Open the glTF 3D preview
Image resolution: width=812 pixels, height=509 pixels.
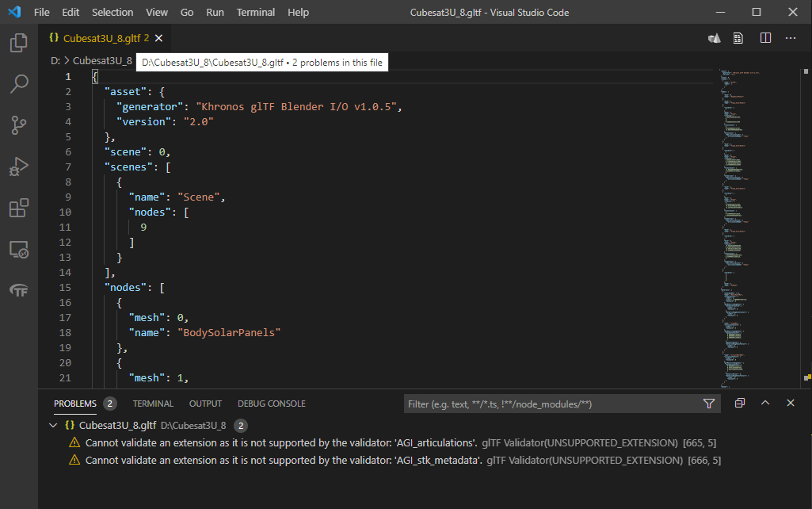pos(712,37)
